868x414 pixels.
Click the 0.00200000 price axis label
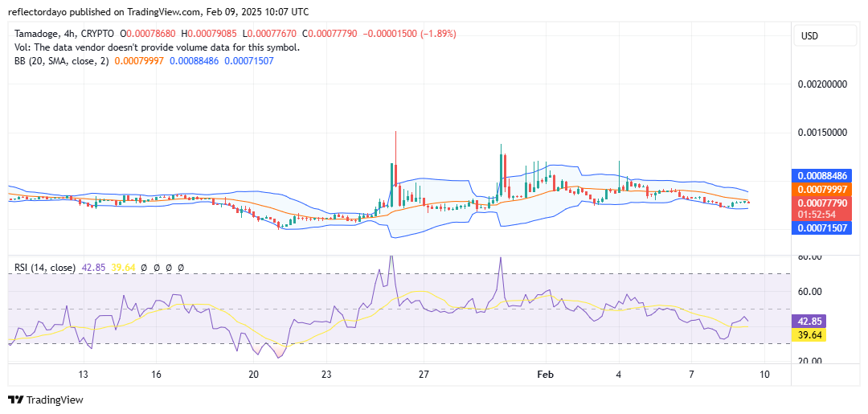tap(822, 84)
